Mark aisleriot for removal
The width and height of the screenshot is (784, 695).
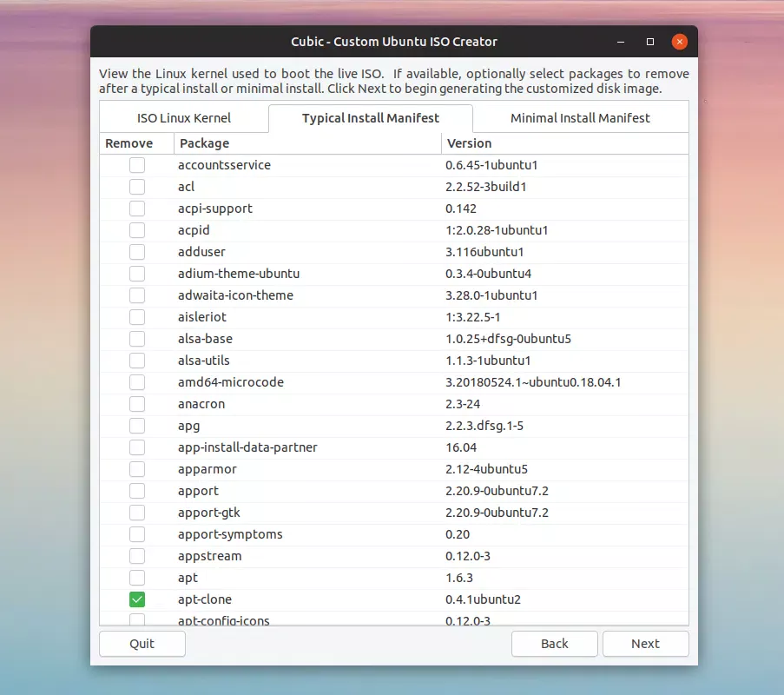136,317
